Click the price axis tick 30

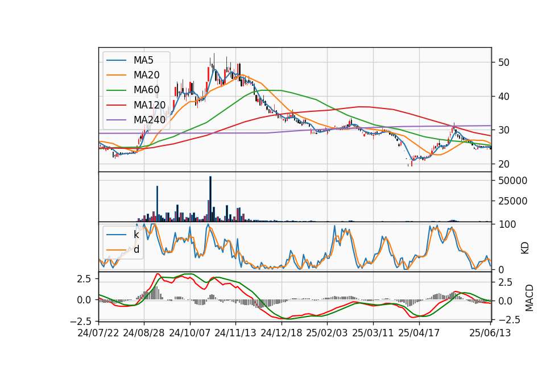[503, 130]
